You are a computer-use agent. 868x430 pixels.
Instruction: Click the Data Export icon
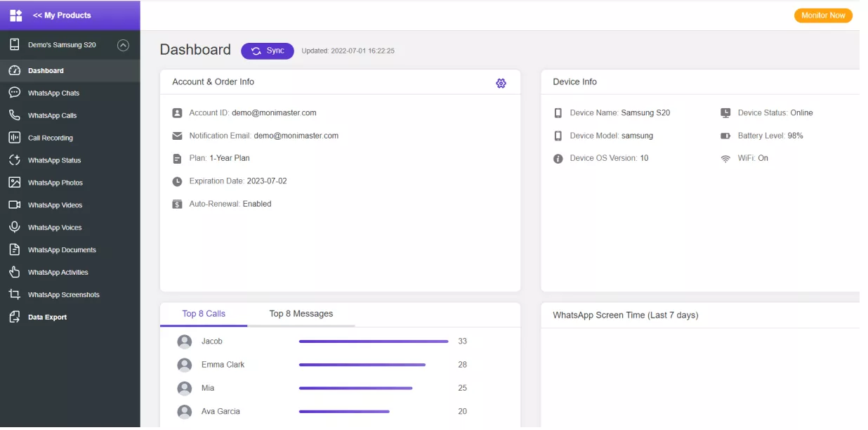point(14,318)
